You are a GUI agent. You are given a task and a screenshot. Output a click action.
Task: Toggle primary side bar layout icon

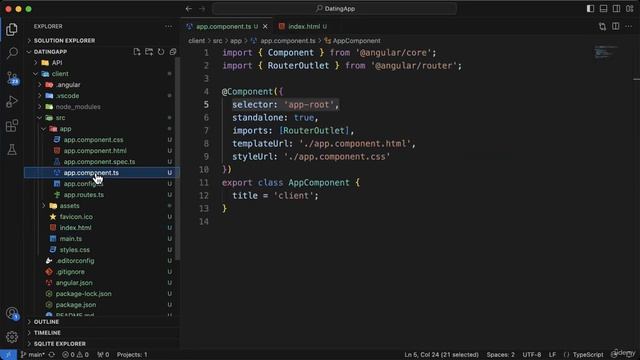[x=590, y=9]
